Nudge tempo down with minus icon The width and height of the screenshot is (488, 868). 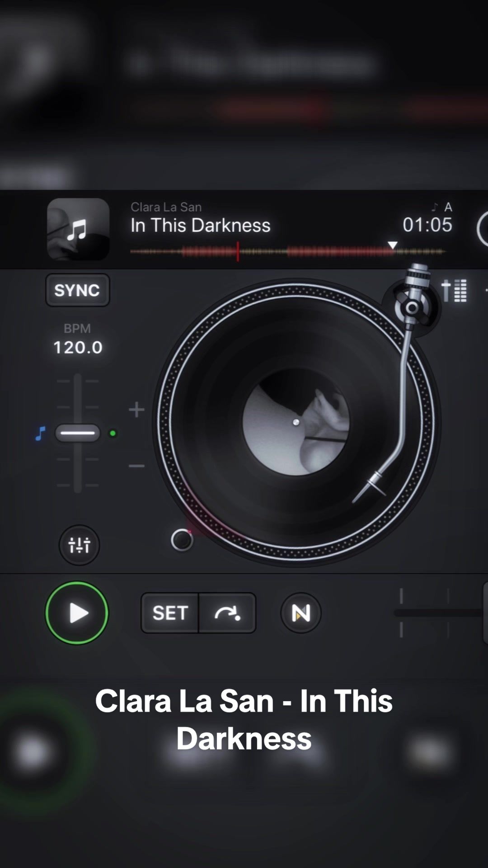136,466
